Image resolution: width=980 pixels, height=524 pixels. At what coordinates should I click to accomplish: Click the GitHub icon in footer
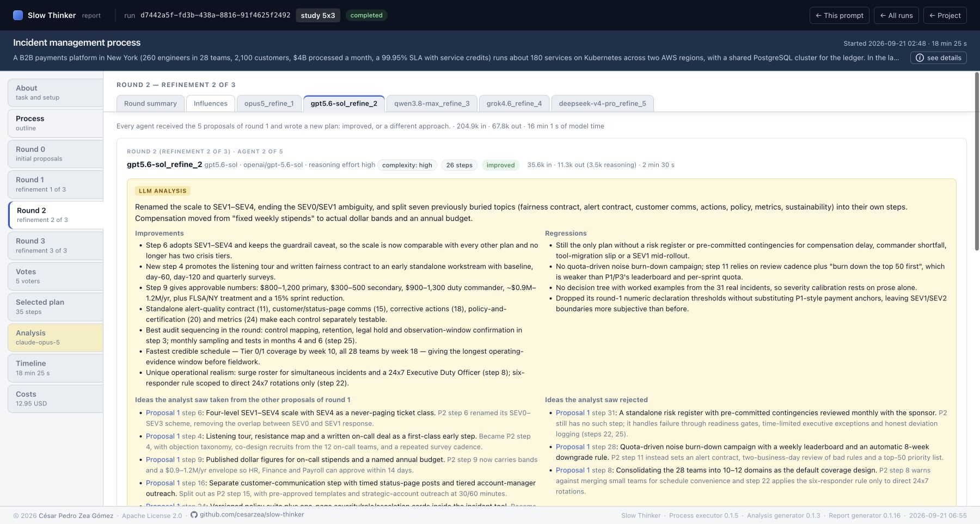[x=194, y=514]
